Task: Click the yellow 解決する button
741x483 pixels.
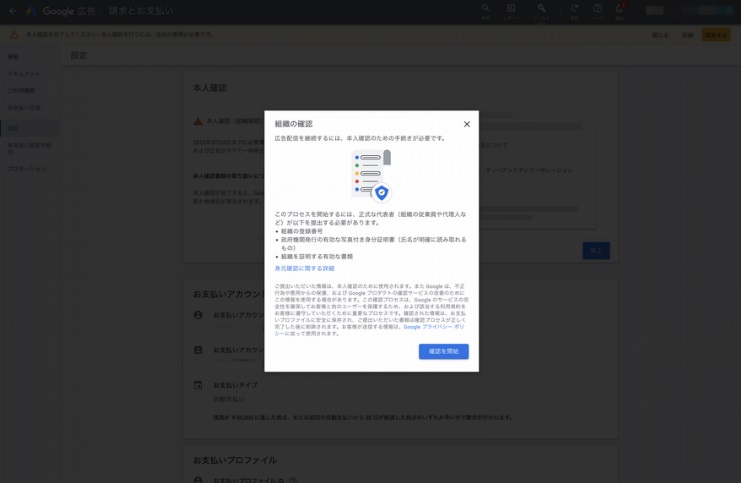Action: tap(716, 35)
